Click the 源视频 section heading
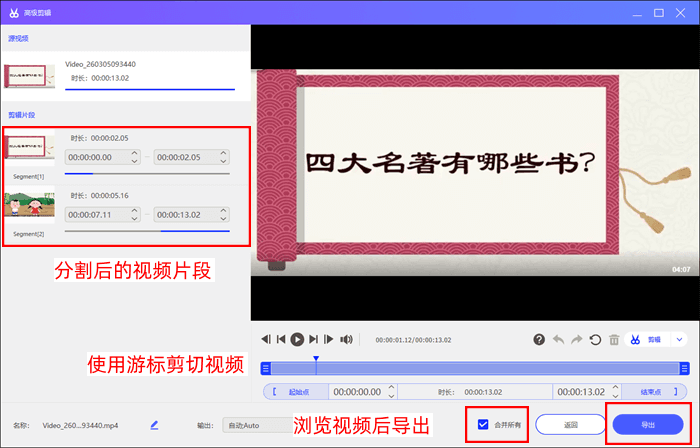 pos(18,39)
